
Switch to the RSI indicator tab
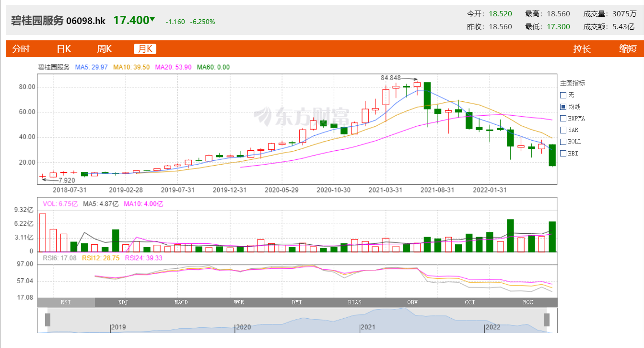66,302
